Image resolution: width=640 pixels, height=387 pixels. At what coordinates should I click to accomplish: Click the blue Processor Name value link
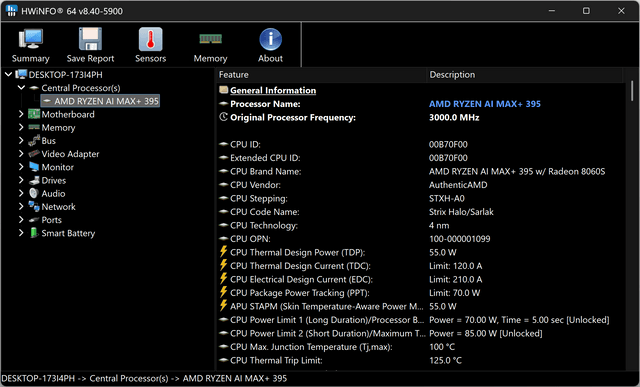[484, 104]
